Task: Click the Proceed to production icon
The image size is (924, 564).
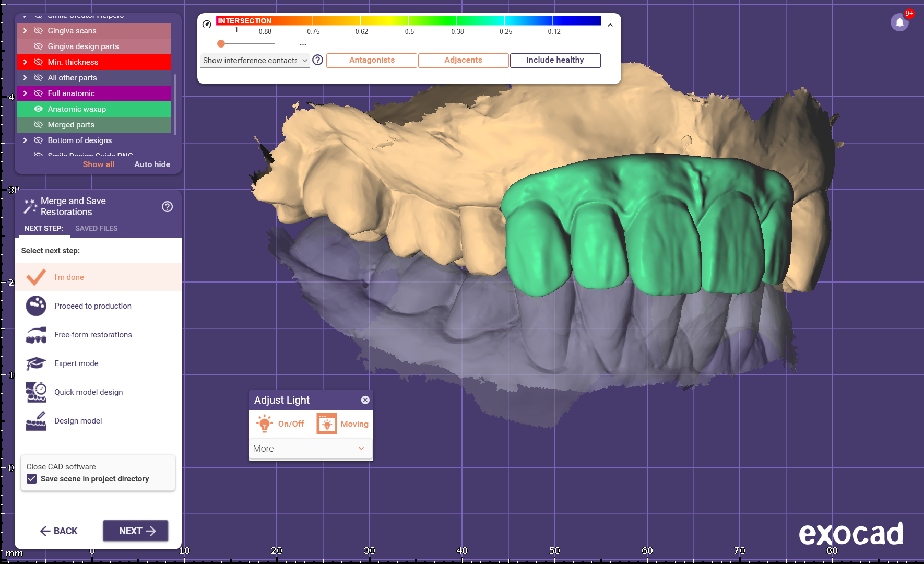Action: tap(36, 306)
